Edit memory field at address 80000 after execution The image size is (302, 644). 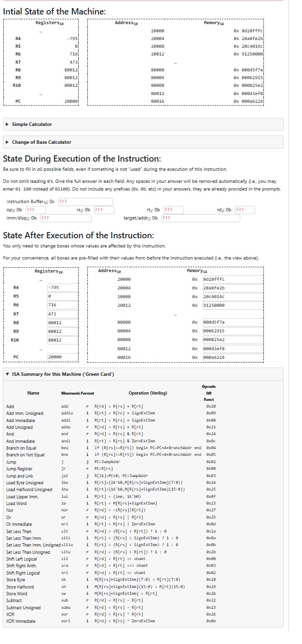[233, 322]
